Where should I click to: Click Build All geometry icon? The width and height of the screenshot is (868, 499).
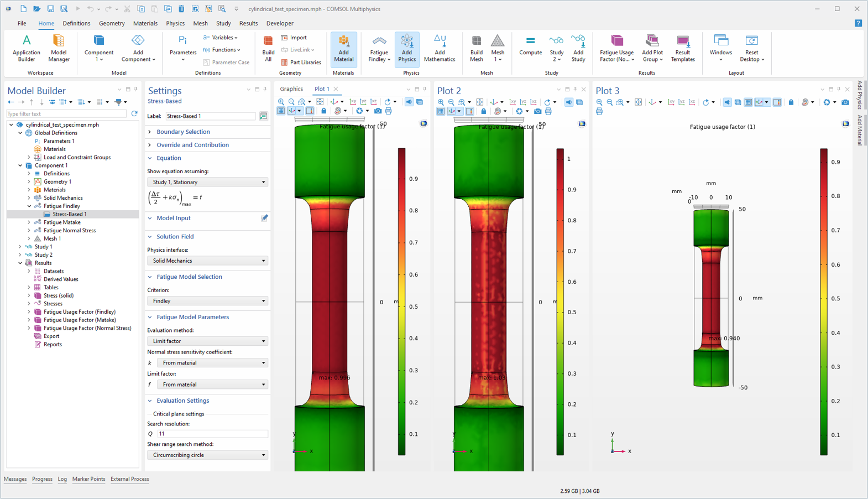coord(268,48)
